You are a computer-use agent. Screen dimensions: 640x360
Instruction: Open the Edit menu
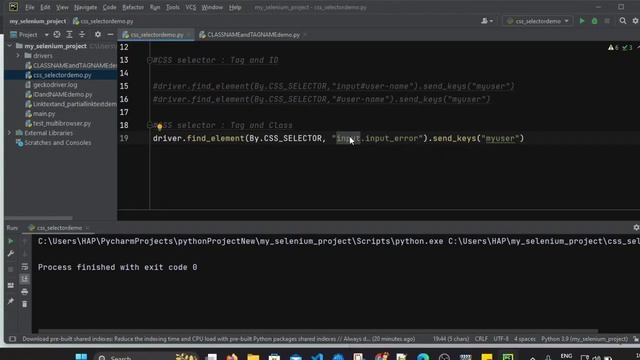pos(45,7)
